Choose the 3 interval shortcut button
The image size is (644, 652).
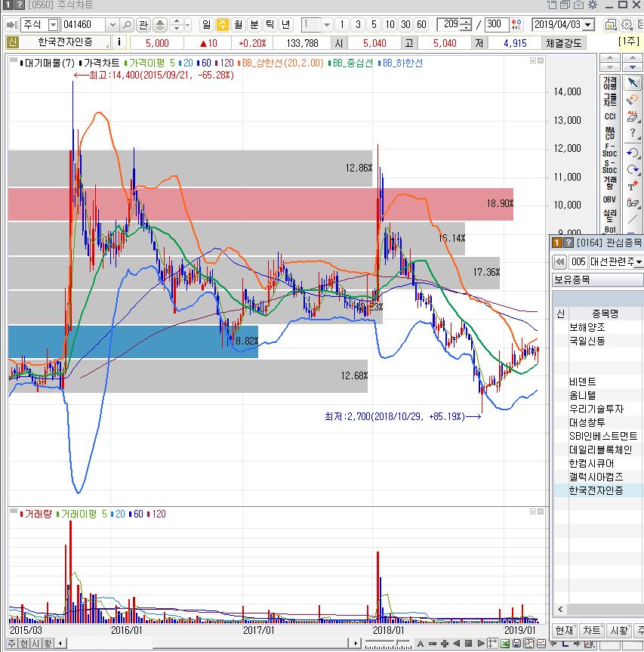358,24
